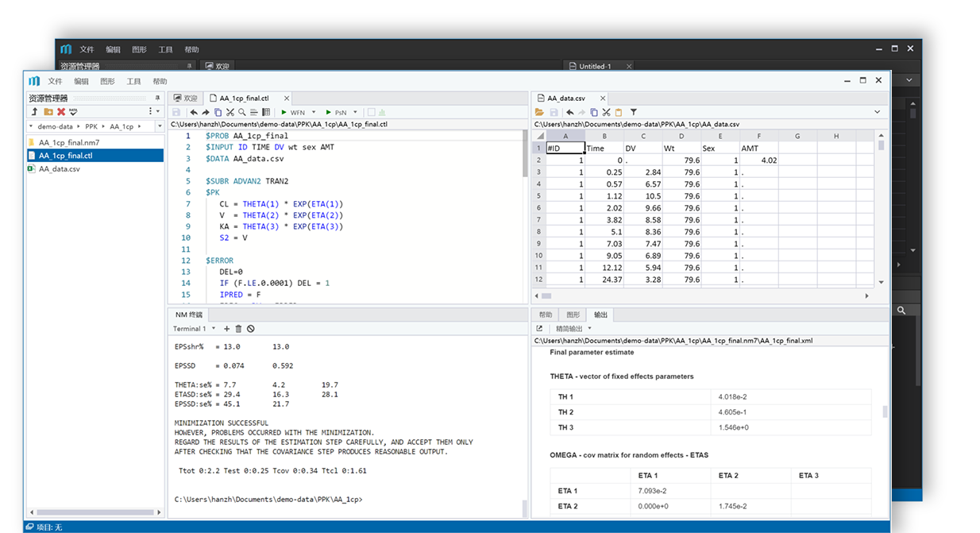This screenshot has width=980, height=533.
Task: Click the vertical scrollbar of the output panel
Action: tap(885, 411)
